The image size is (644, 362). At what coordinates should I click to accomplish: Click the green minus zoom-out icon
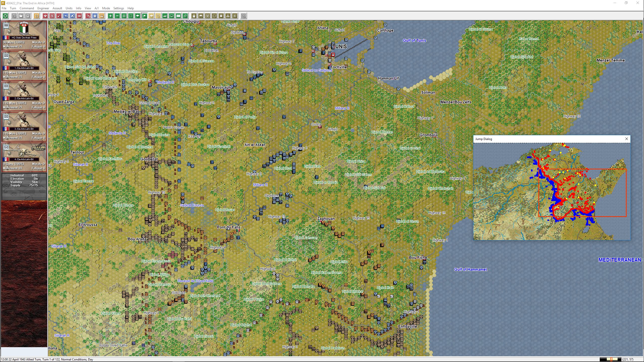coord(117,16)
